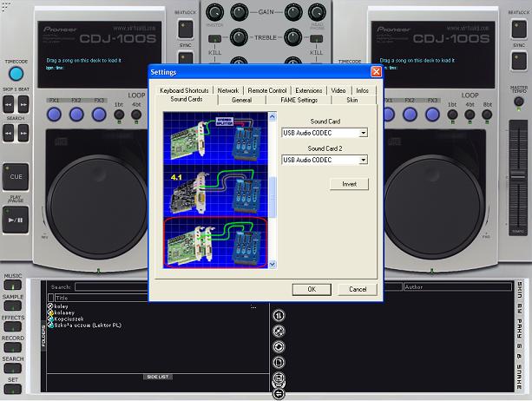Viewport: 532px width, 401px height.
Task: Click the left deck jog wheel
Action: pyautogui.click(x=96, y=207)
